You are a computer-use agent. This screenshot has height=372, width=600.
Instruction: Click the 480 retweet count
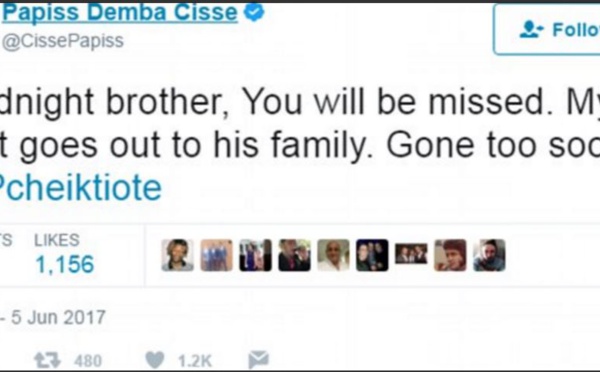88,361
